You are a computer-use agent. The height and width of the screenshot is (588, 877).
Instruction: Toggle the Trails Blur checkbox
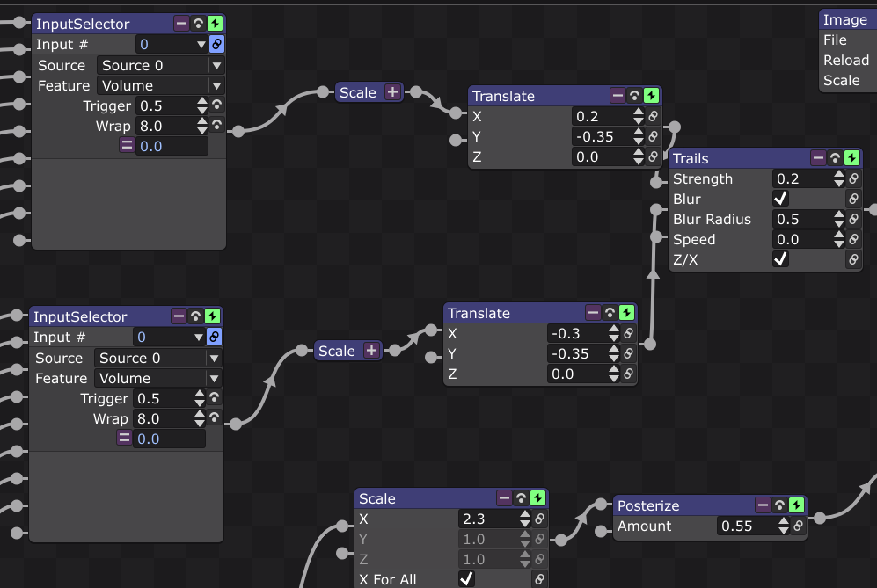click(x=780, y=199)
